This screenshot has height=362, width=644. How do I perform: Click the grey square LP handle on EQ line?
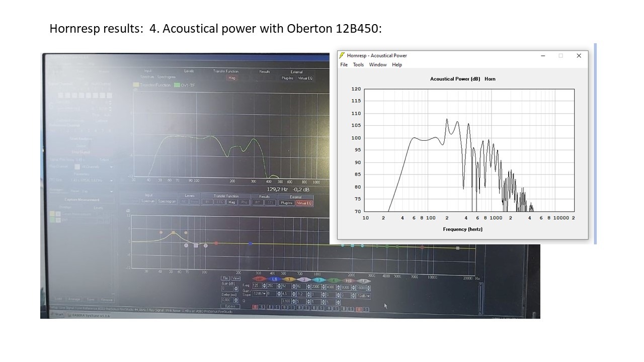point(458,248)
